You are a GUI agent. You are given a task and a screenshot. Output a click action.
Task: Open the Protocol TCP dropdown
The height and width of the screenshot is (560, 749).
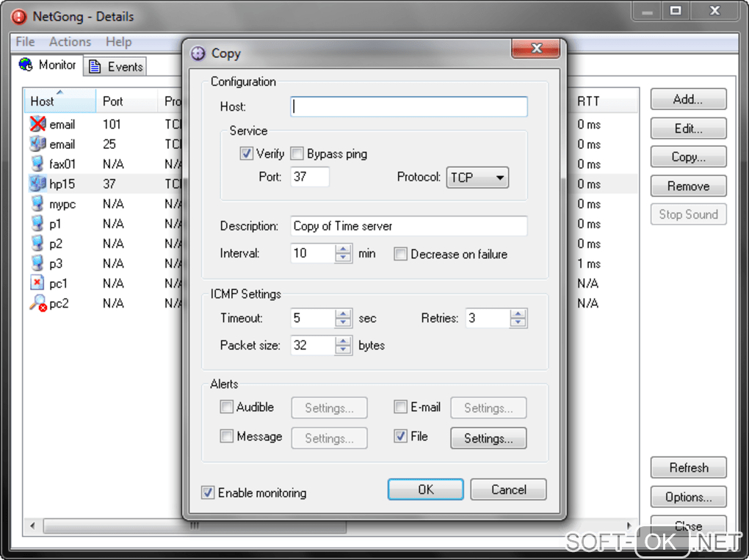477,178
